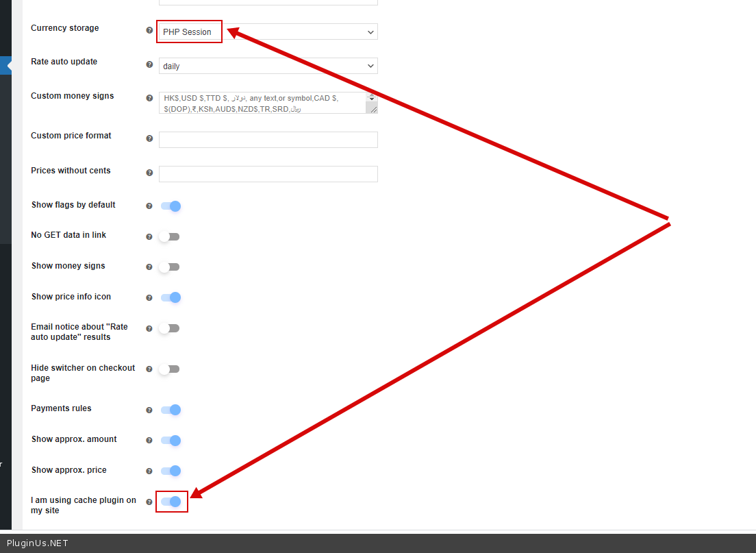Click help icon for Payments rules
This screenshot has height=553, width=756.
pyautogui.click(x=149, y=410)
